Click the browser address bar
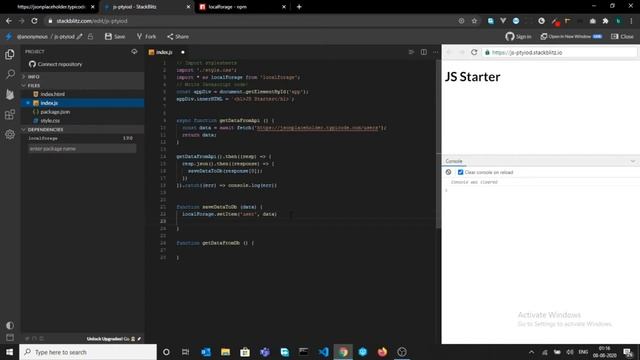 [249, 21]
